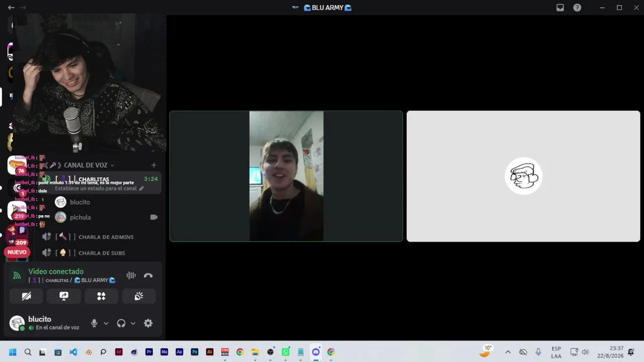Open Task View on the taskbar
The image size is (644, 362).
(43, 352)
